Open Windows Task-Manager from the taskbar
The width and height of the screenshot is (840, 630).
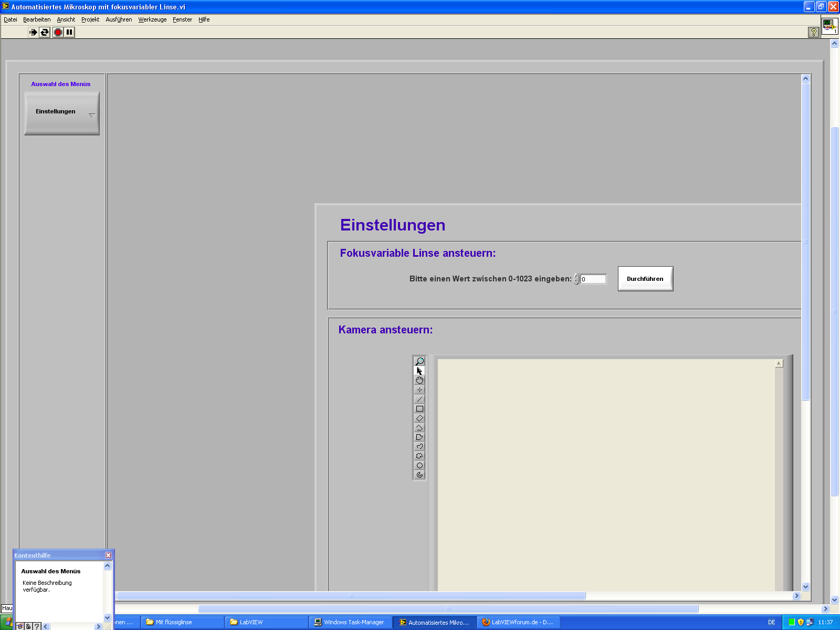(x=351, y=622)
